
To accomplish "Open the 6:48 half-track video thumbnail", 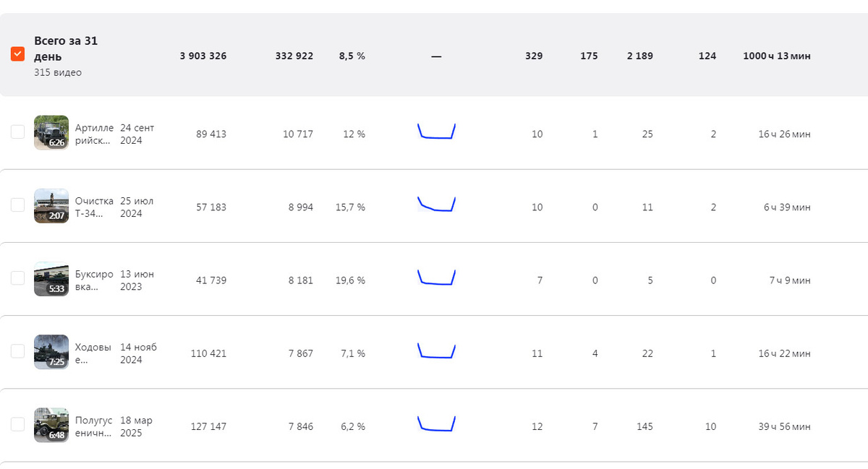I will (x=51, y=425).
